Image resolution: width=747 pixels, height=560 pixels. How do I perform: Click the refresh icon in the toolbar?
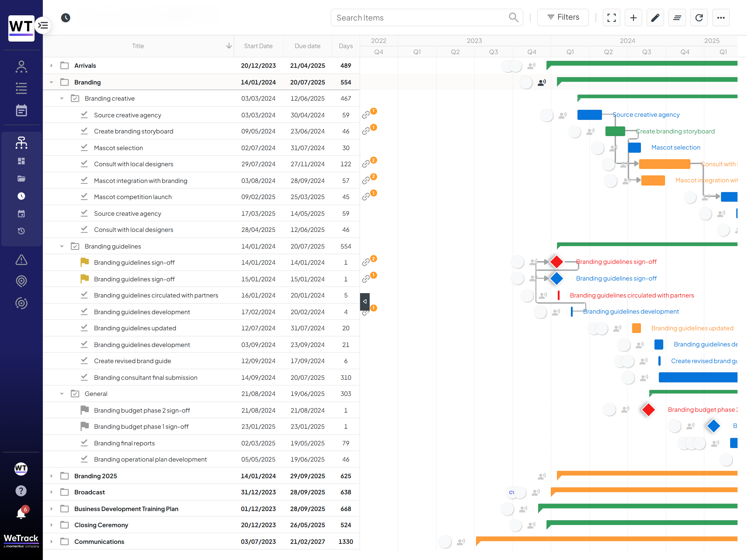[x=699, y=17]
